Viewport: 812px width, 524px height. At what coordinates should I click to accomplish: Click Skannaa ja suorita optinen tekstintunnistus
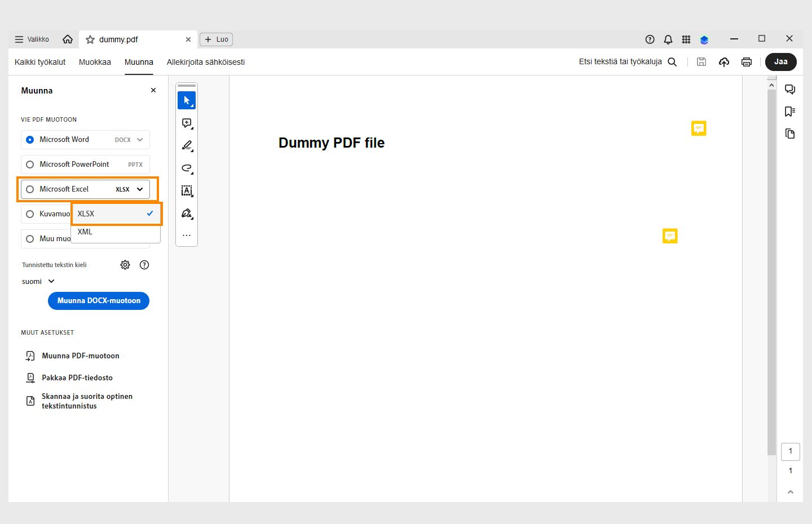79,401
